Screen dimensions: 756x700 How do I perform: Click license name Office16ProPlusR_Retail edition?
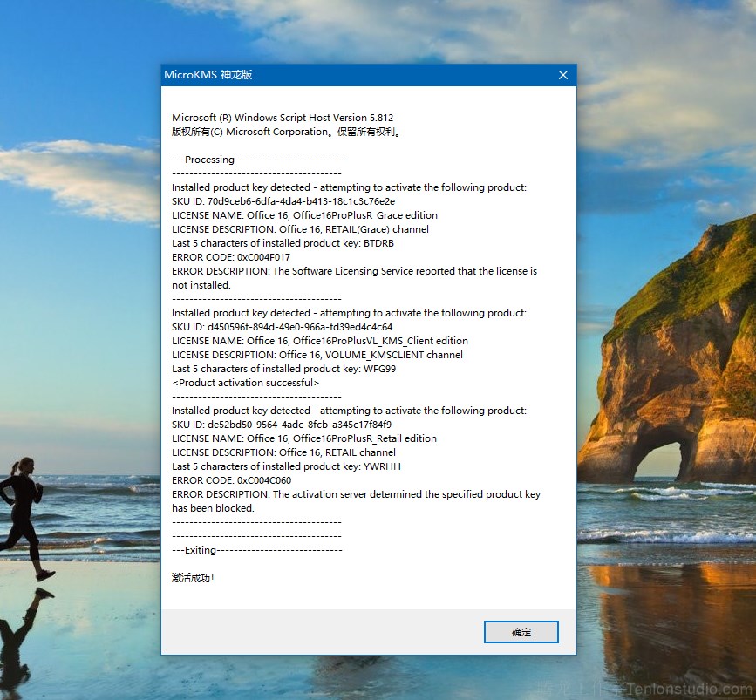(x=304, y=438)
